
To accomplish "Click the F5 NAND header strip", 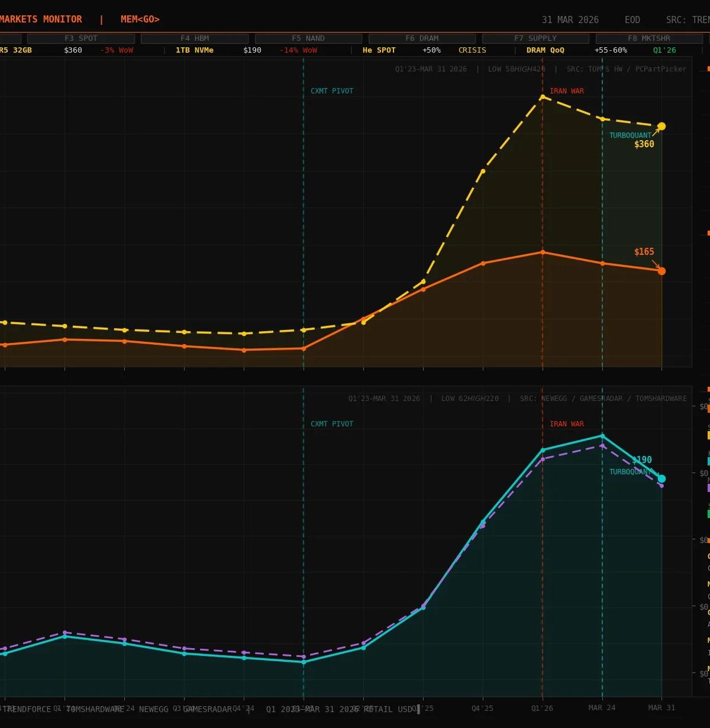I will tap(309, 38).
